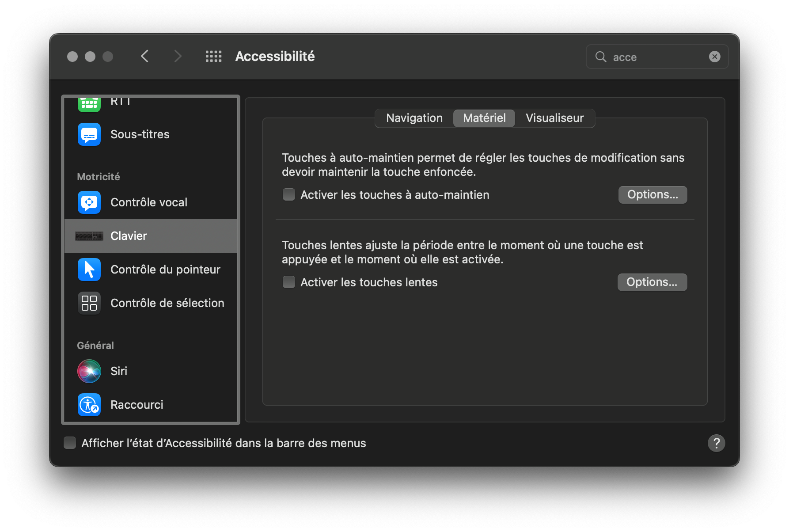
Task: Clear the search field text
Action: tap(714, 57)
